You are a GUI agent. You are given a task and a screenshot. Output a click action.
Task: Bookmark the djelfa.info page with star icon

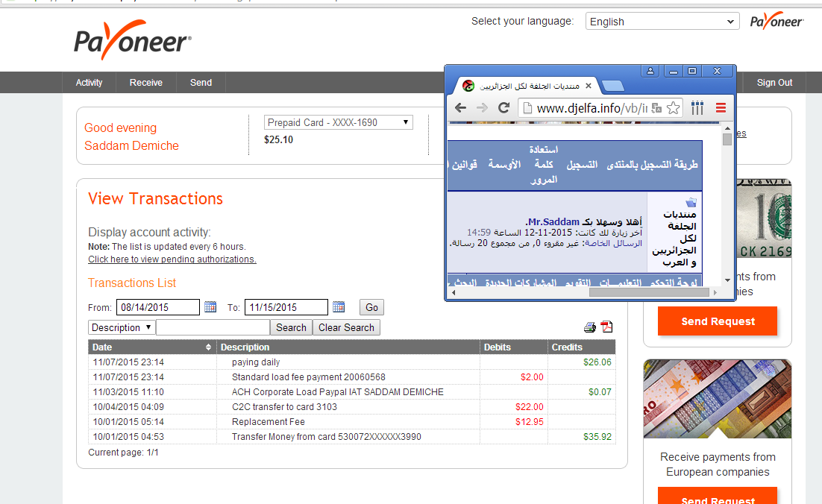click(674, 108)
